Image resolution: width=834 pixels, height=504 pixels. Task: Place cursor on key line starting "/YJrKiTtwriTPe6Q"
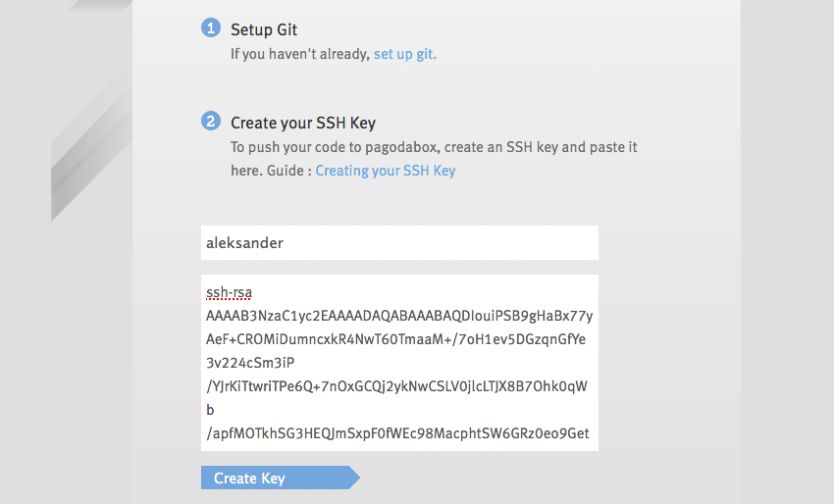click(x=396, y=386)
